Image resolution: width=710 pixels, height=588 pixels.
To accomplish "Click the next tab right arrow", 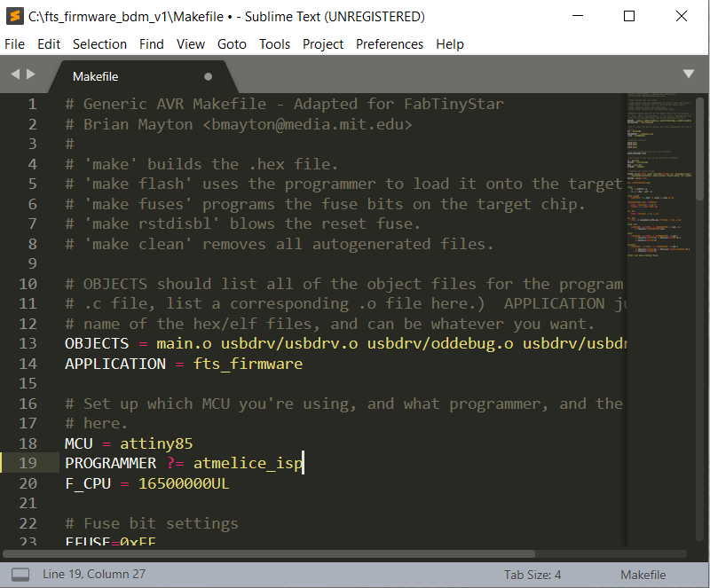I will [31, 74].
